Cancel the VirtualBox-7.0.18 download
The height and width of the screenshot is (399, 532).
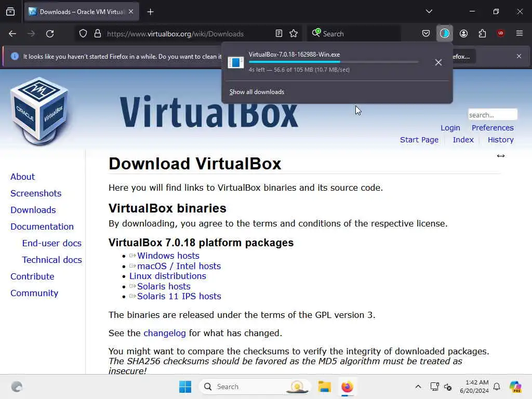[x=438, y=62]
